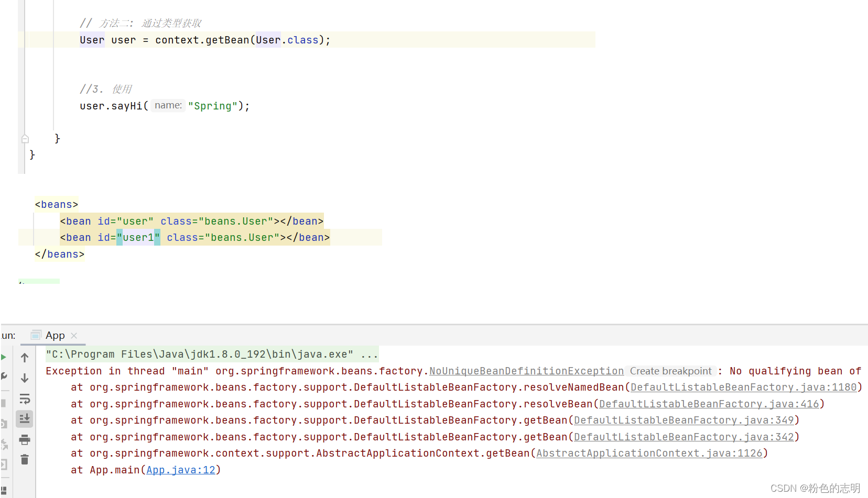Toggle Scroll to End in Run console

tap(25, 419)
